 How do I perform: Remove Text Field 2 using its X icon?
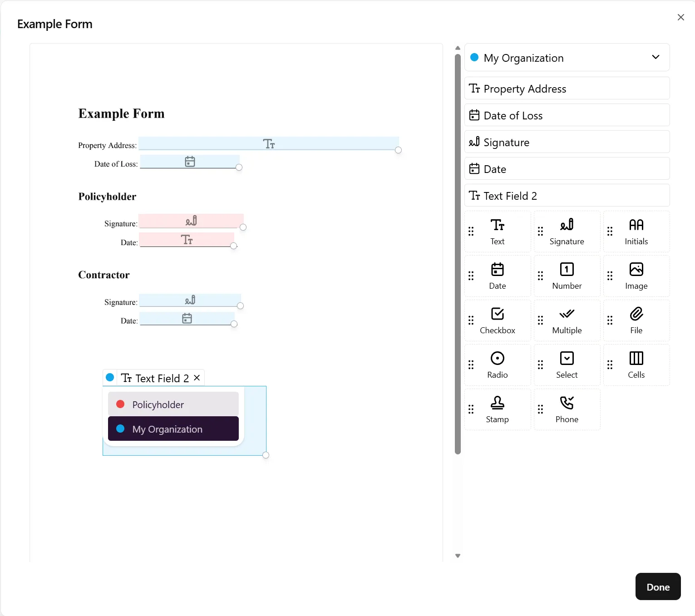[197, 378]
